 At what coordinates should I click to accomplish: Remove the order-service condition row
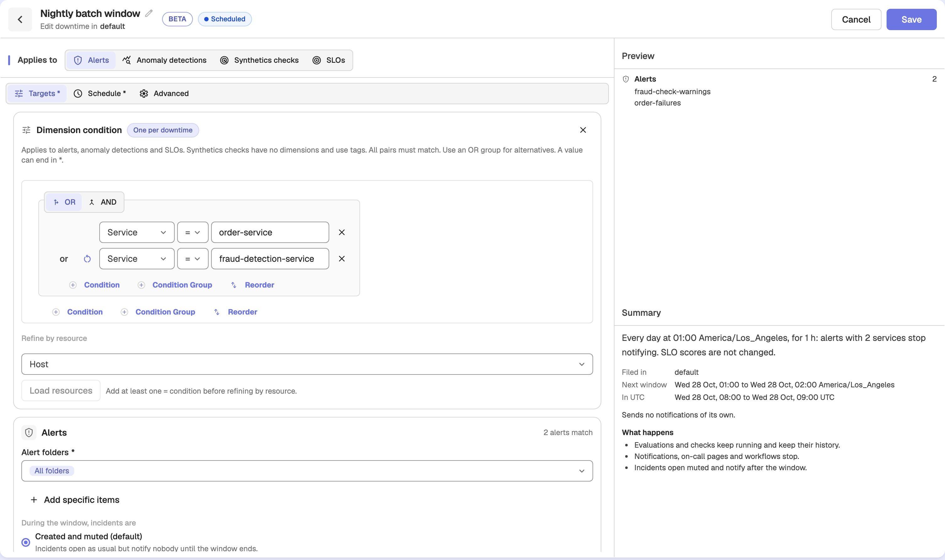click(x=341, y=233)
